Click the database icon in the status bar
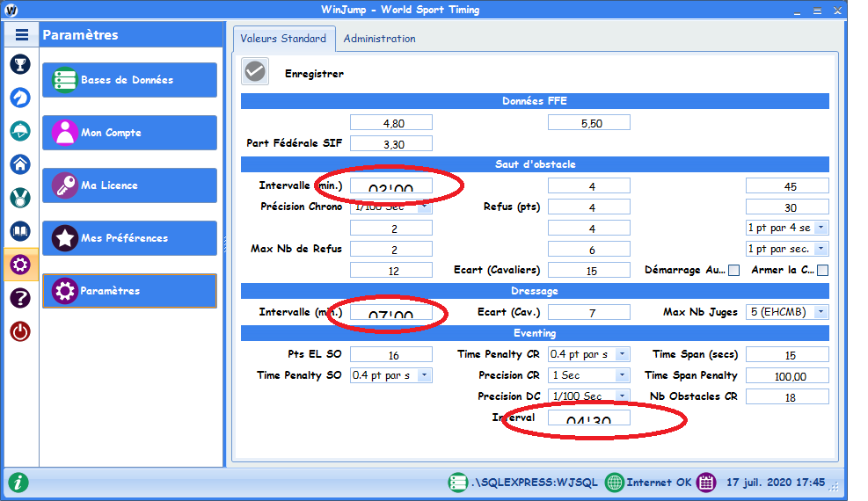The width and height of the screenshot is (868, 501). [x=458, y=483]
